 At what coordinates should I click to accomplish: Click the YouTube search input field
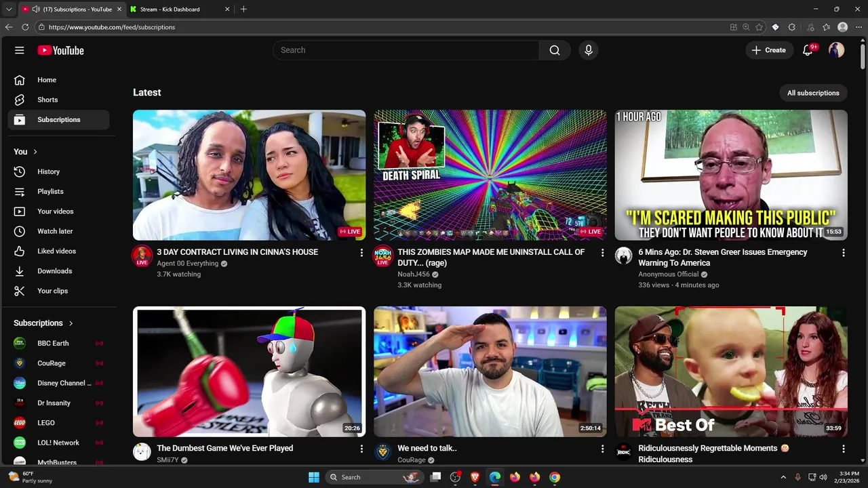pyautogui.click(x=406, y=50)
